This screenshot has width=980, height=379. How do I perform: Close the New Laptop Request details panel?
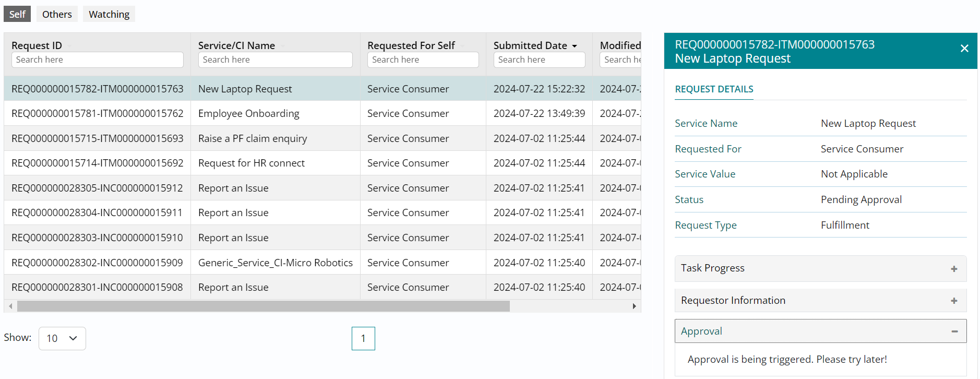964,49
